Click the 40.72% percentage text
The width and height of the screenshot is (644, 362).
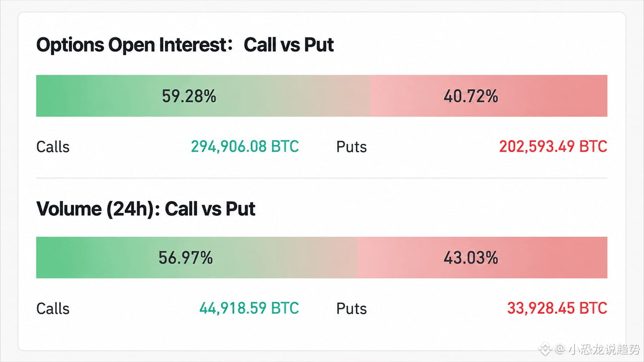pos(471,96)
